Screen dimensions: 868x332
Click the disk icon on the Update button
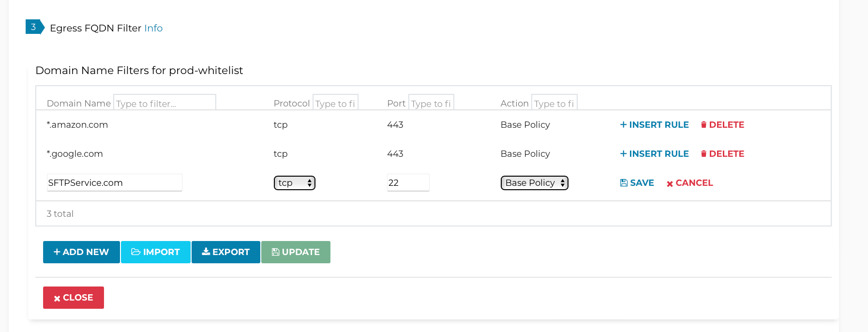(275, 252)
